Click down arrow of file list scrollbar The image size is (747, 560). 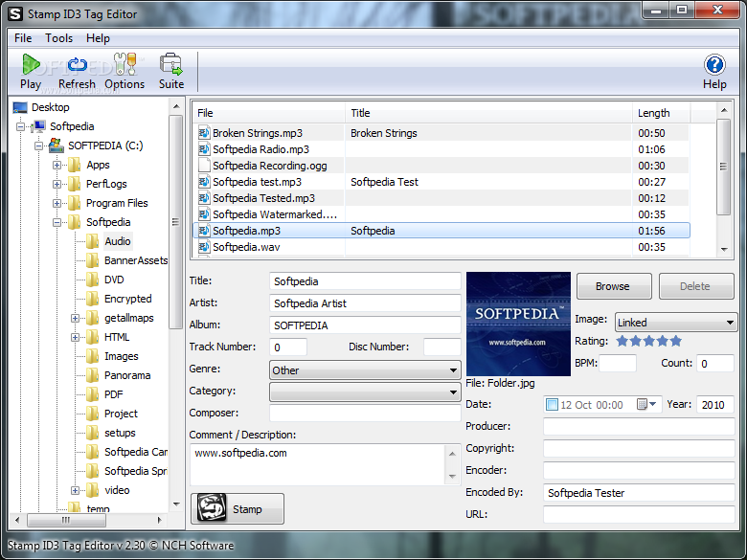(724, 249)
